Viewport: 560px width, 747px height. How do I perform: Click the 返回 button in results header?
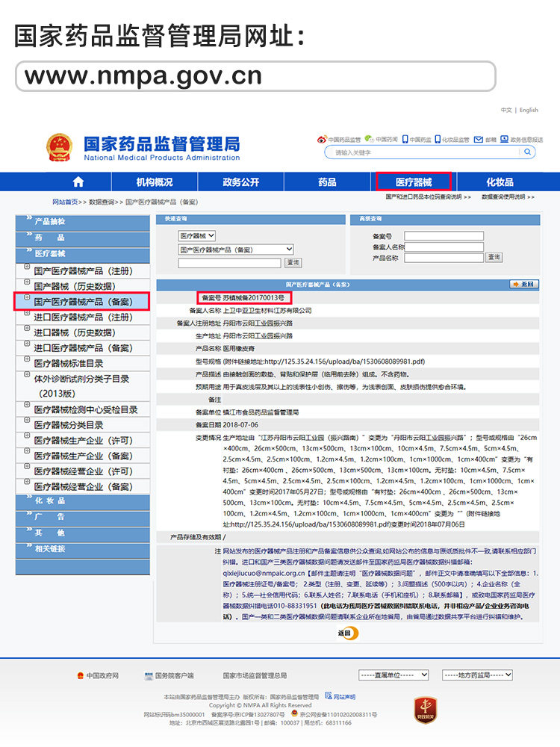coord(524,285)
